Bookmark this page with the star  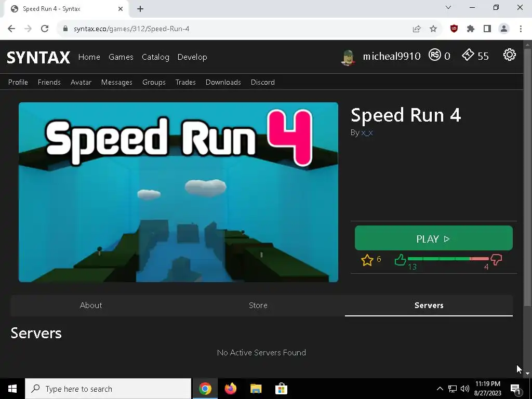point(433,29)
